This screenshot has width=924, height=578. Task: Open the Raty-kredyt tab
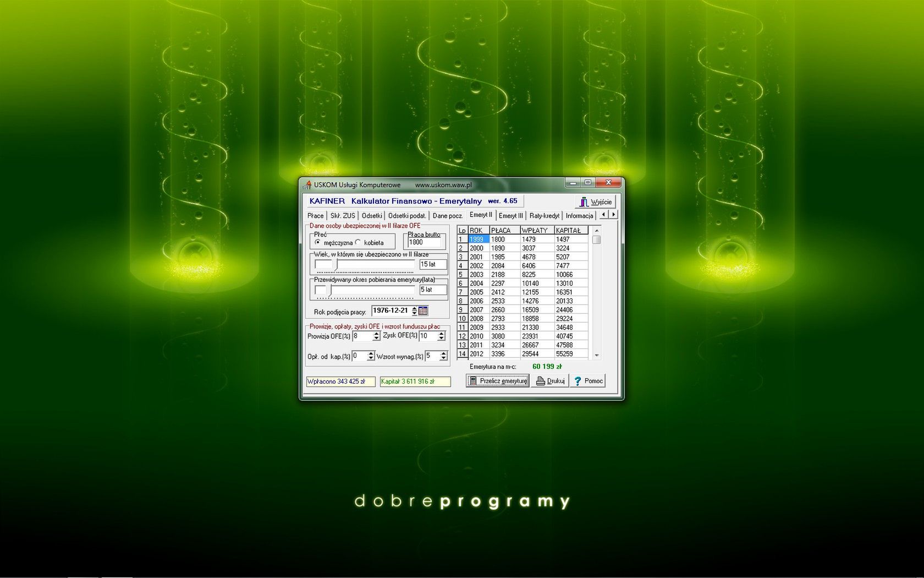click(544, 216)
